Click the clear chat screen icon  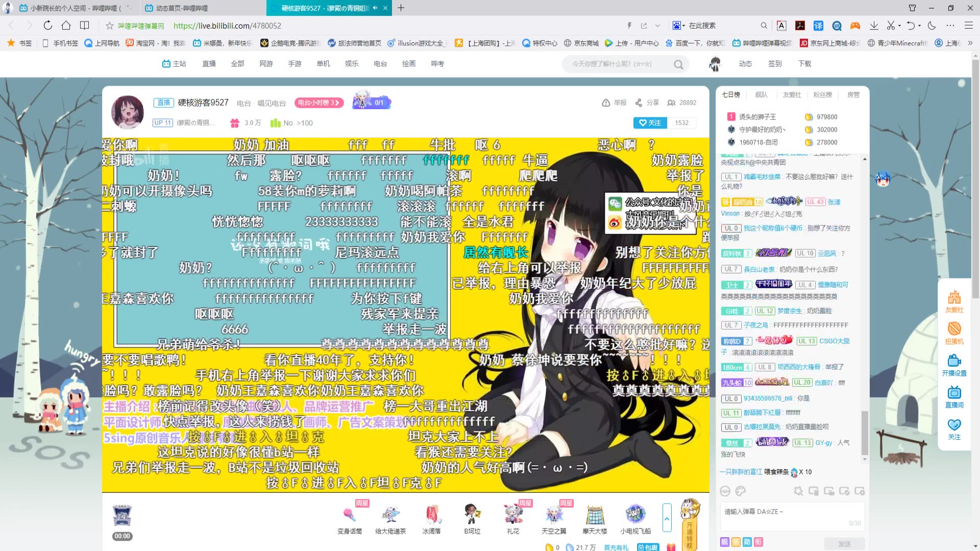(814, 491)
